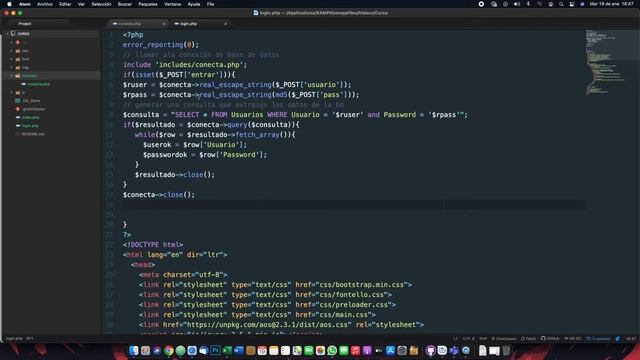Screen dimensions: 640x360
Task: Open the Selección menu
Action: click(101, 4)
